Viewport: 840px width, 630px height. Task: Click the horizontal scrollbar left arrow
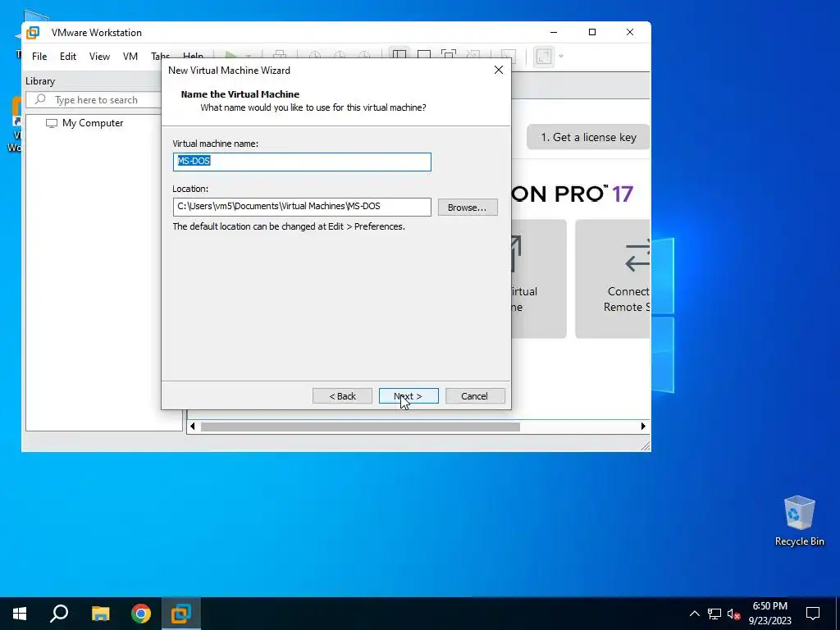192,427
